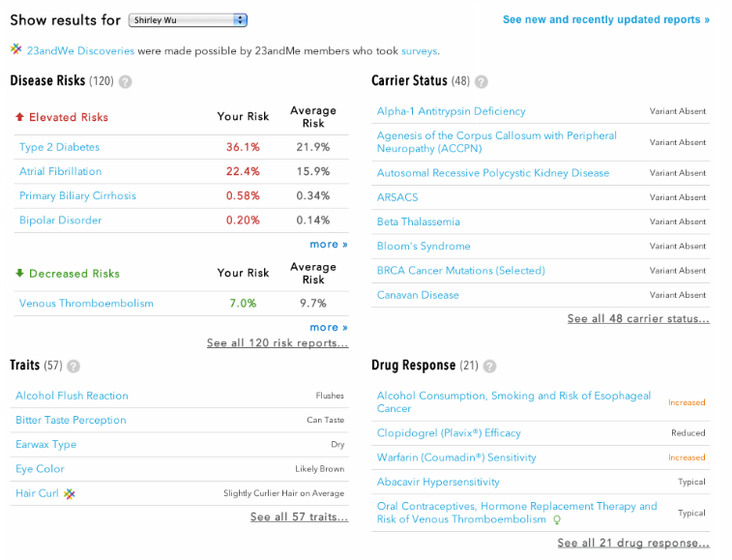
Task: Open the Shirley Wu profile dropdown
Action: (x=188, y=20)
